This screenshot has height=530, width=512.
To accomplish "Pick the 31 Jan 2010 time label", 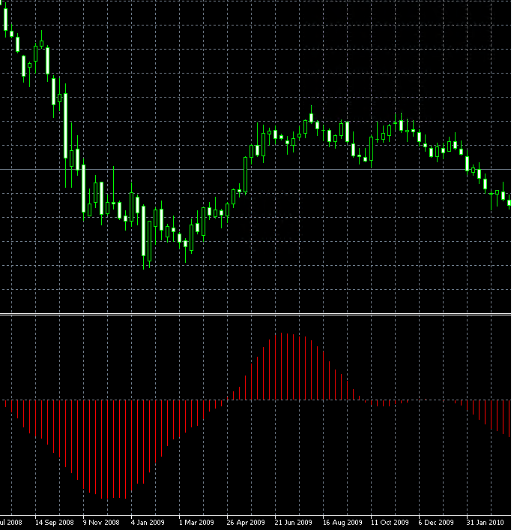I will pyautogui.click(x=485, y=522).
